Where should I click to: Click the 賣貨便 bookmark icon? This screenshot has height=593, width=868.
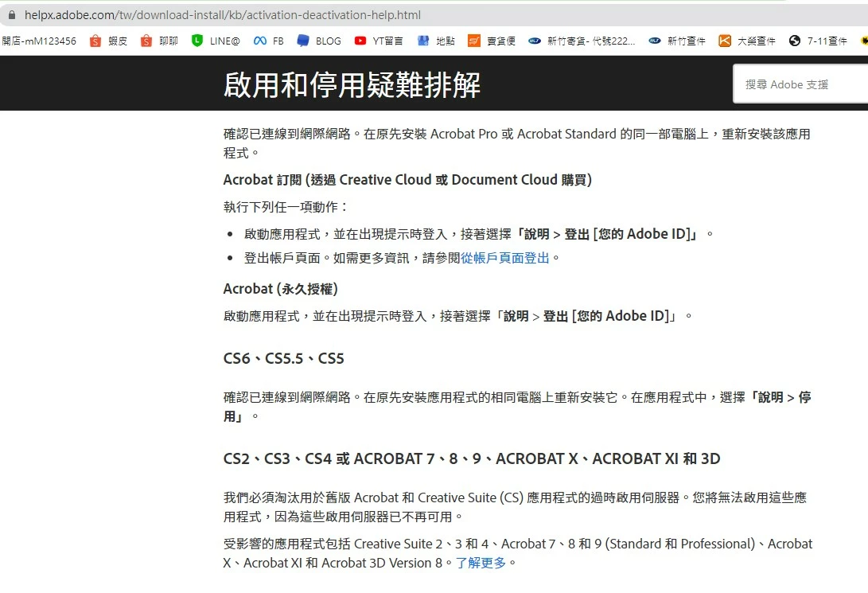click(x=474, y=41)
